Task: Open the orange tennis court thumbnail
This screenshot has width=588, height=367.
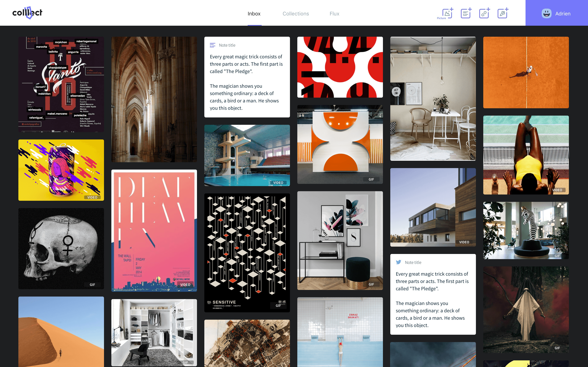Action: [x=526, y=72]
